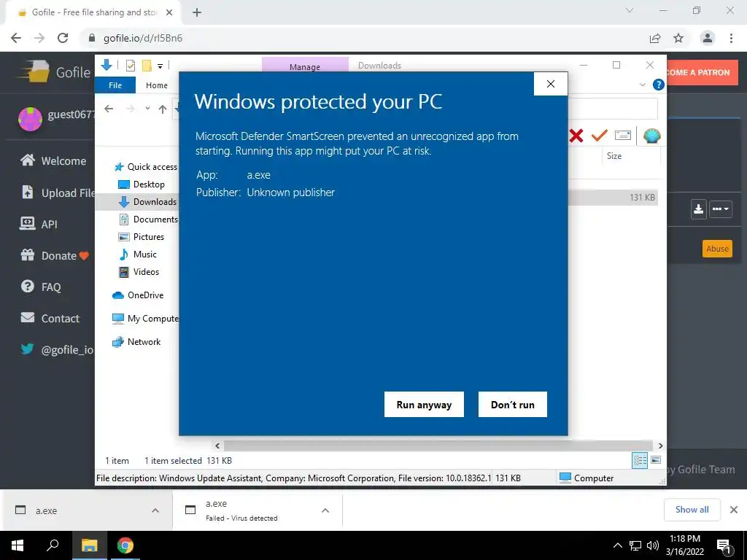The image size is (747, 560).
Task: Bookmark this page with star icon
Action: [678, 38]
